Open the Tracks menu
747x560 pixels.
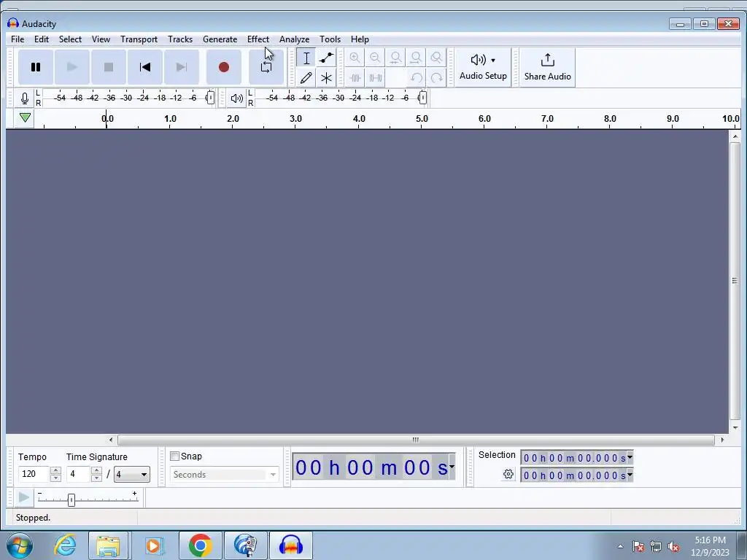180,39
